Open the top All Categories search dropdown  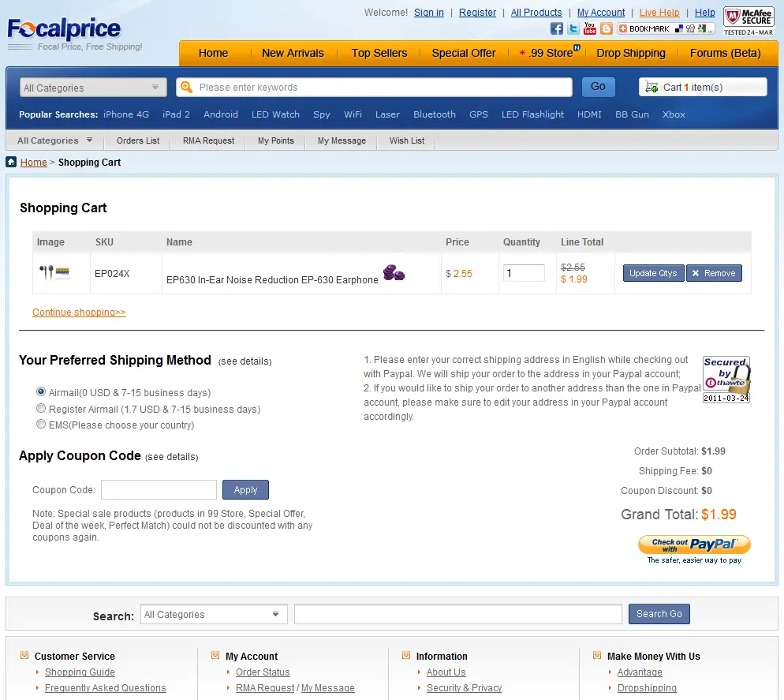pos(93,88)
